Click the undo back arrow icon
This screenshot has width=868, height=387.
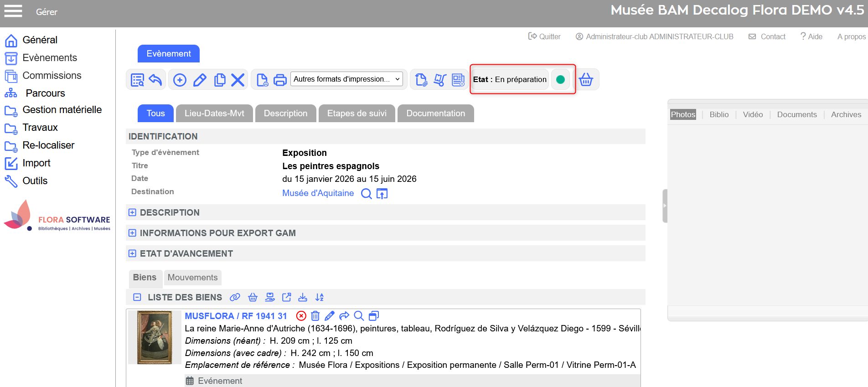click(x=155, y=80)
